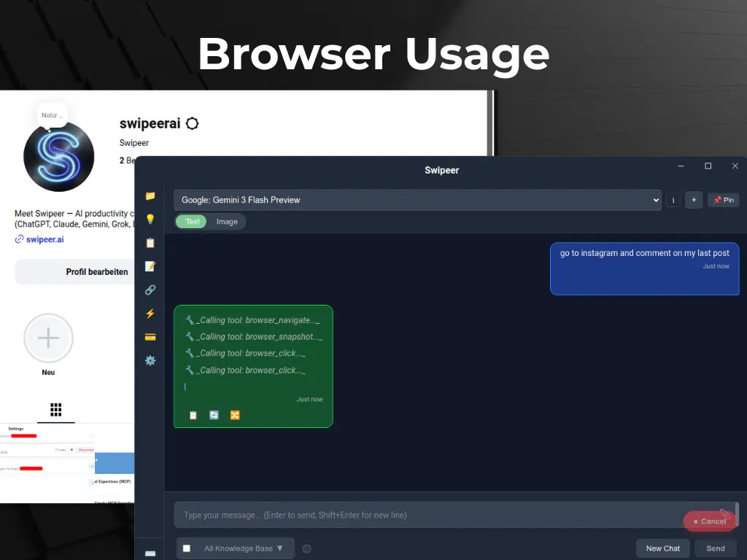Image resolution: width=747 pixels, height=560 pixels.
Task: Start a New Chat
Action: (x=662, y=548)
